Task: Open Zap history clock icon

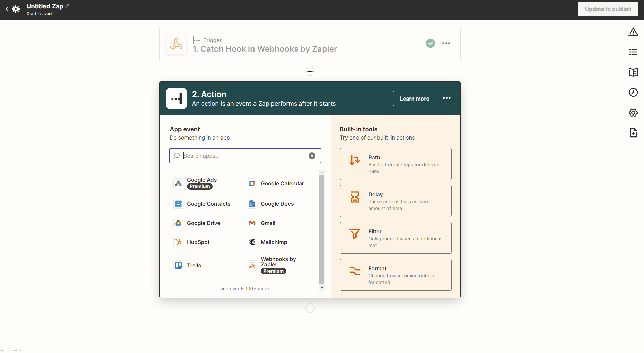Action: 633,92
